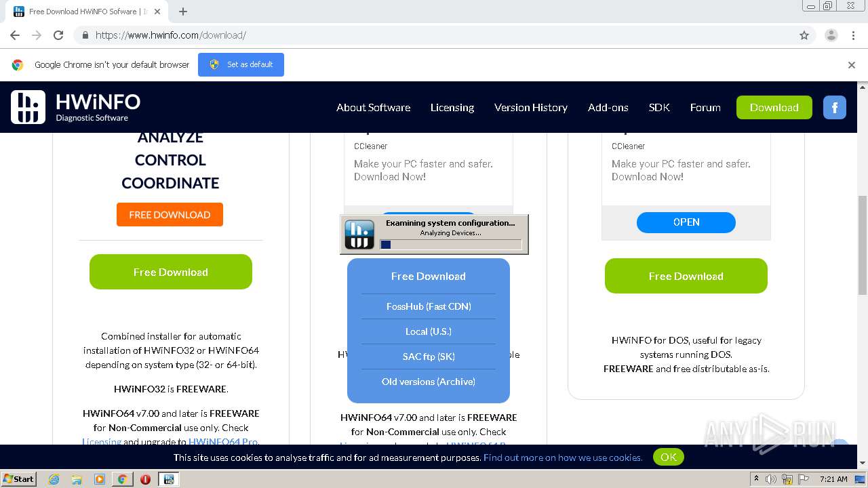Click the HWiNFO logo in site header
Image resolution: width=868 pixels, height=488 pixels.
[x=76, y=107]
